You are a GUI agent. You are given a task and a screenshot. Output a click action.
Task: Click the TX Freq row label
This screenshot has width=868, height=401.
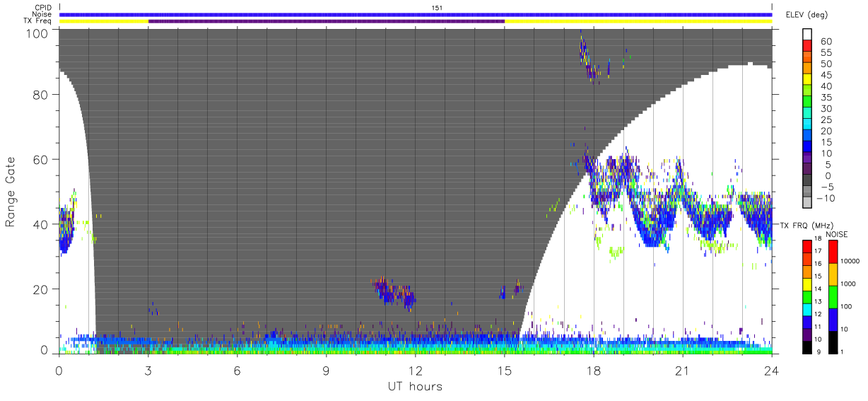coord(38,21)
